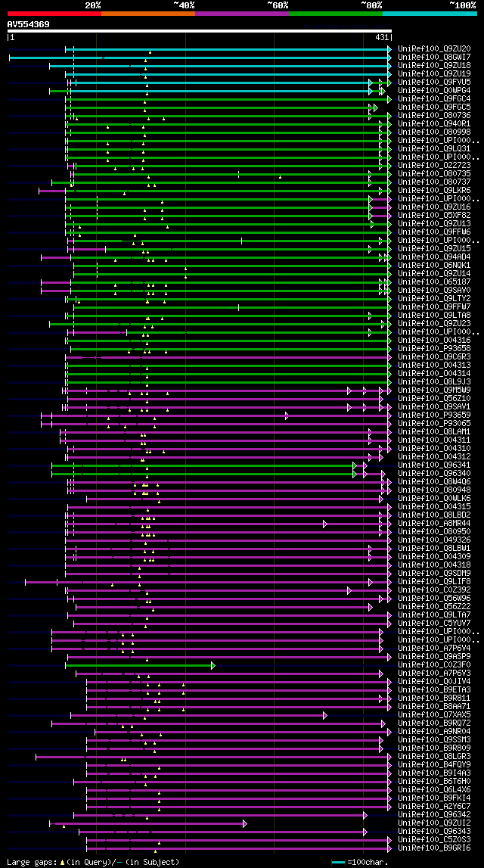Select the UniRef100_Q9LKR6 label
This screenshot has width=484, height=868.
434,191
